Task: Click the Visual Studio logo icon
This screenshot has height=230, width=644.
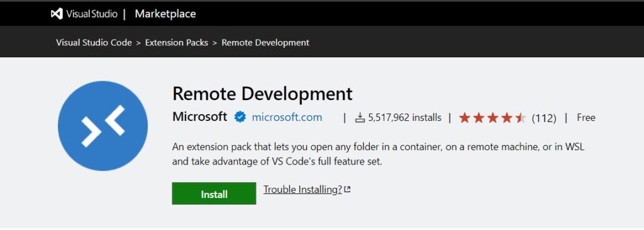Action: (x=57, y=14)
